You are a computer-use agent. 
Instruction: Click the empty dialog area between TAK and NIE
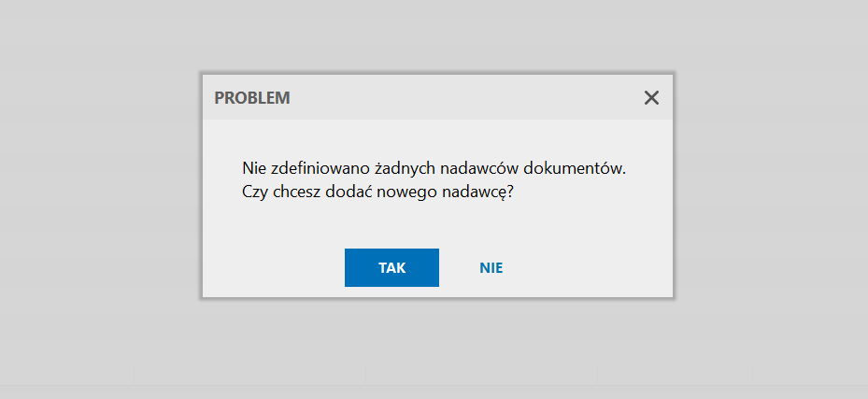pos(457,268)
